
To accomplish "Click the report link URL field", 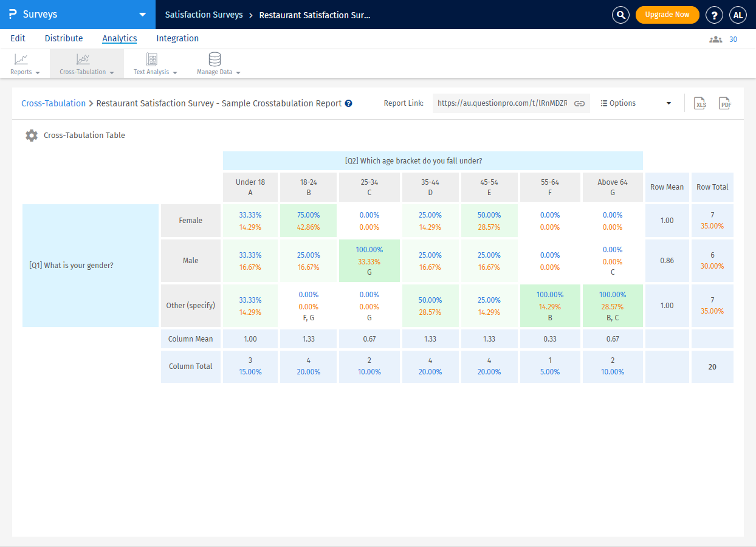I will tap(502, 103).
